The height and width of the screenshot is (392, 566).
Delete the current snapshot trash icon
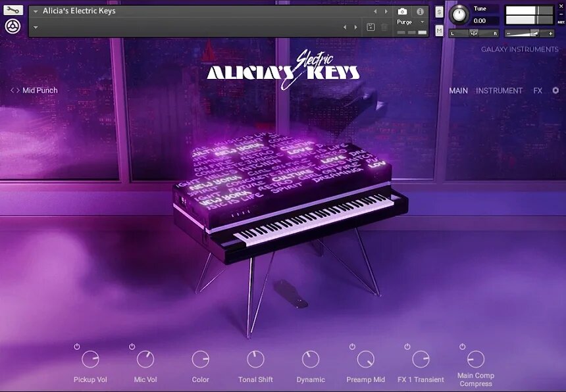click(384, 27)
